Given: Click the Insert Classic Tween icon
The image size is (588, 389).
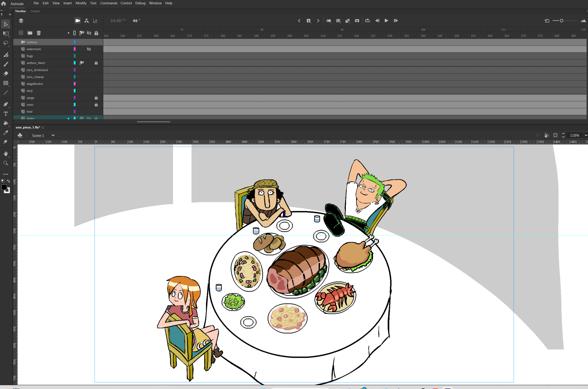Looking at the screenshot, I should tap(347, 21).
